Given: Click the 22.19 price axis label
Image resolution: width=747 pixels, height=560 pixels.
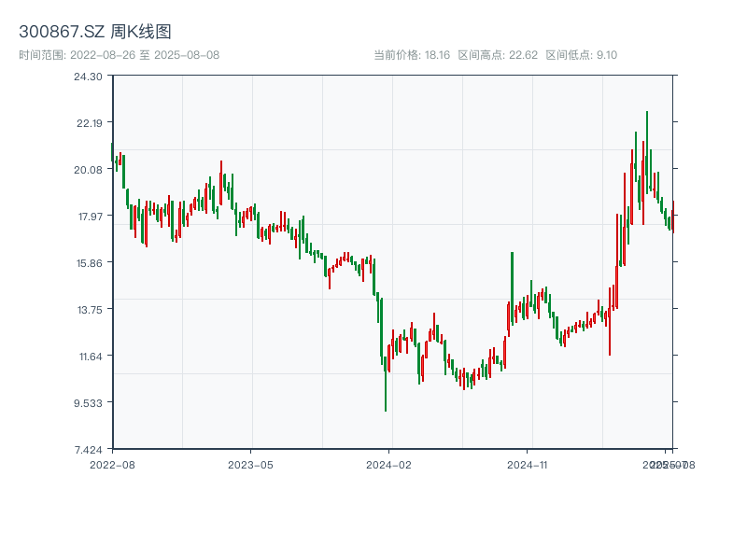Looking at the screenshot, I should (89, 123).
